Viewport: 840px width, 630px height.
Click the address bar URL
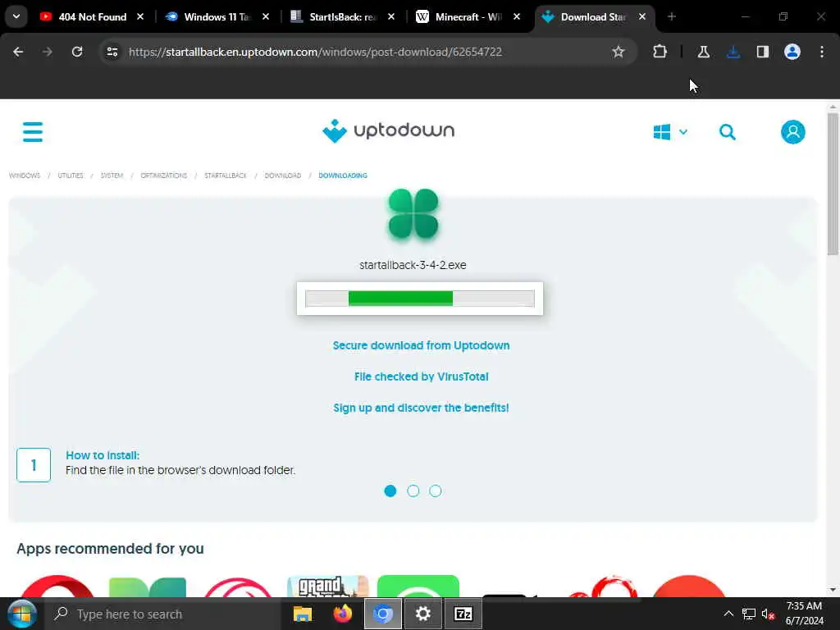click(315, 52)
